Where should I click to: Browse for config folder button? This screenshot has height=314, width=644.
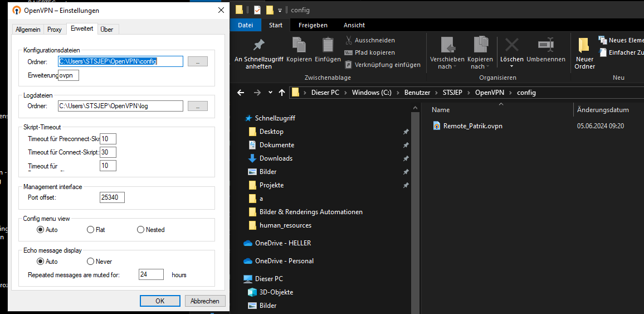tap(198, 61)
